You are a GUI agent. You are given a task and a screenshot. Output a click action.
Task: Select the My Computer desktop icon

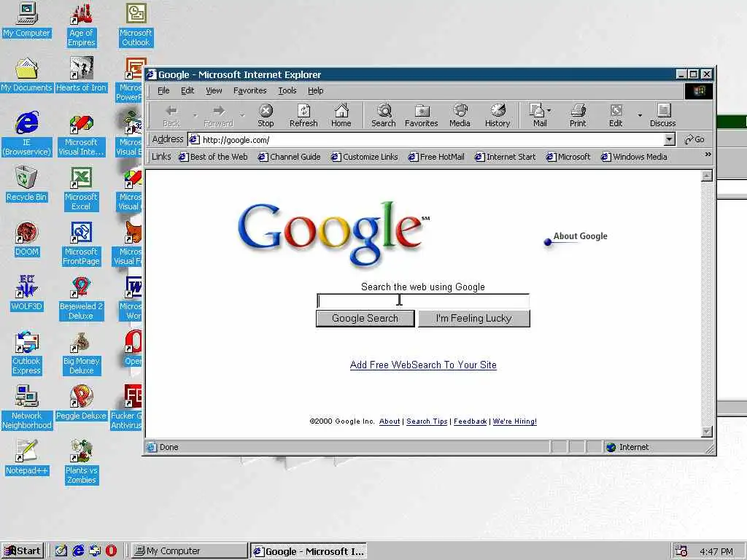(x=27, y=20)
